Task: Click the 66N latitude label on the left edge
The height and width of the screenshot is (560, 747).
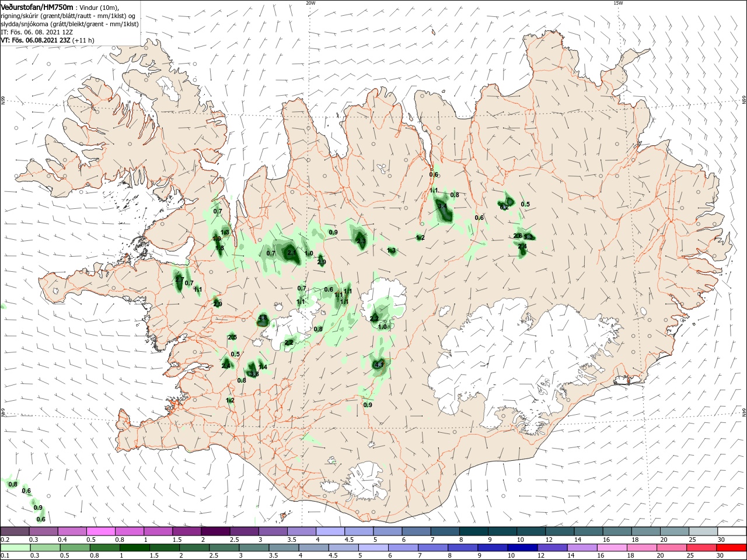Action: pyautogui.click(x=3, y=101)
